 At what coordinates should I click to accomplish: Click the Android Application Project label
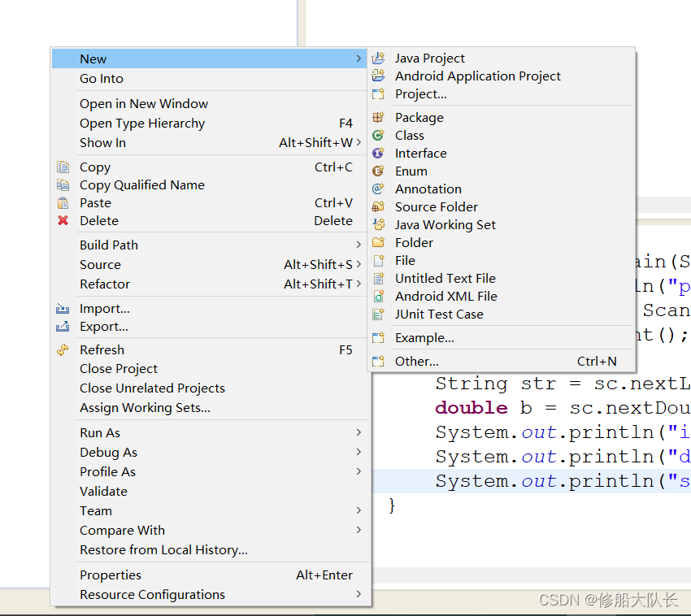(x=478, y=76)
